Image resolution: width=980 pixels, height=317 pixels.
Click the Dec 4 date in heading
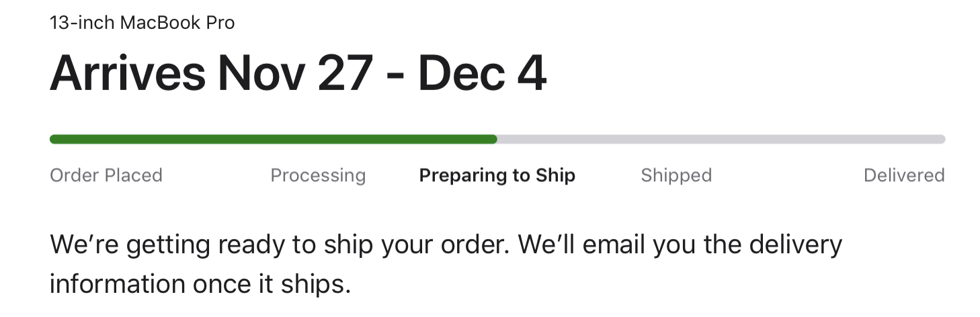tap(481, 72)
